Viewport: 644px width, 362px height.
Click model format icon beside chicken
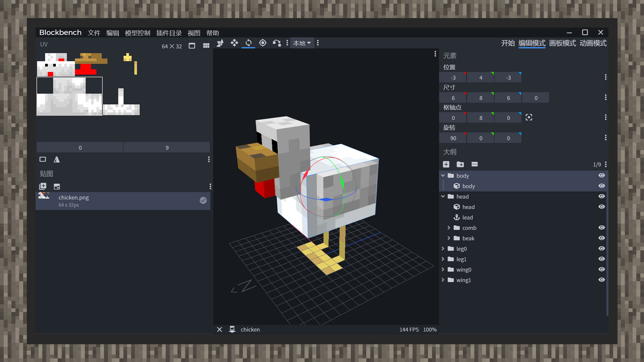coord(232,329)
